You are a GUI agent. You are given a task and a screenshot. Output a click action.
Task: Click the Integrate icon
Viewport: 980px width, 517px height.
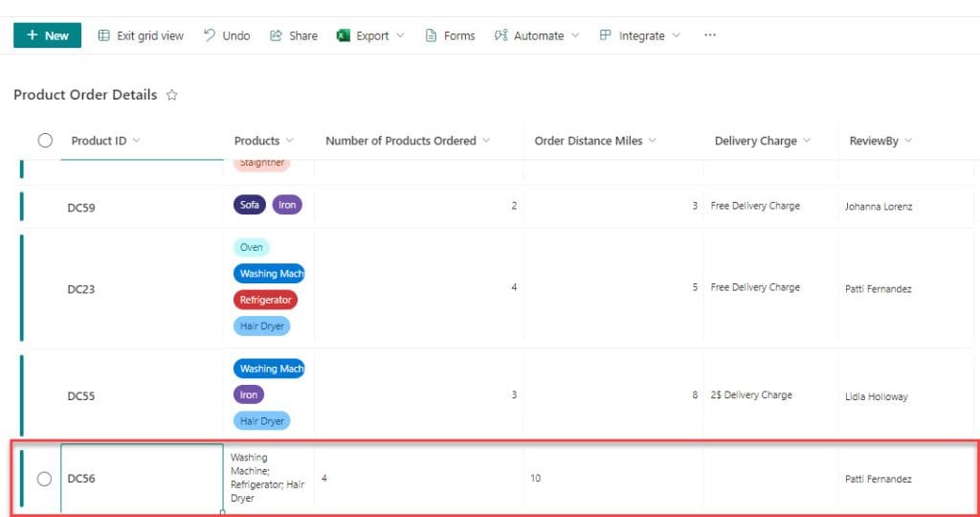coord(605,35)
